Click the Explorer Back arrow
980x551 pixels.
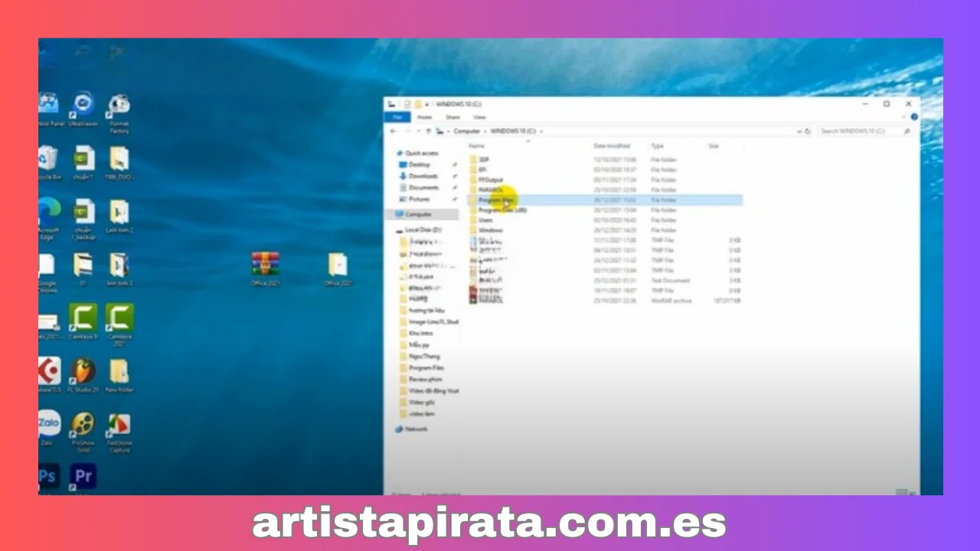(393, 131)
